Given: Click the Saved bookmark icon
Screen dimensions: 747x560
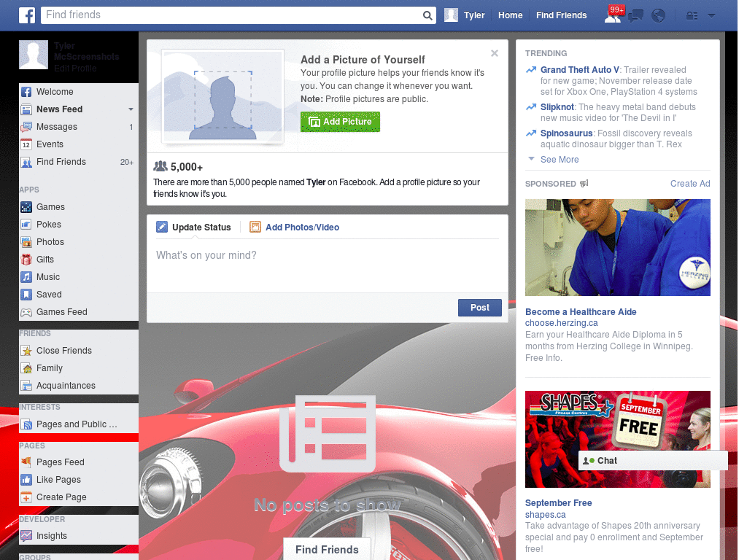Looking at the screenshot, I should pos(26,295).
